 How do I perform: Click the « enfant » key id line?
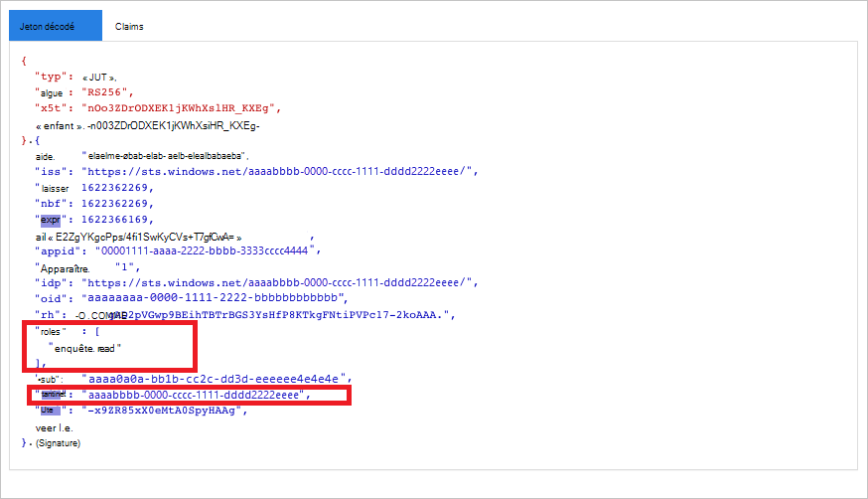(x=147, y=125)
